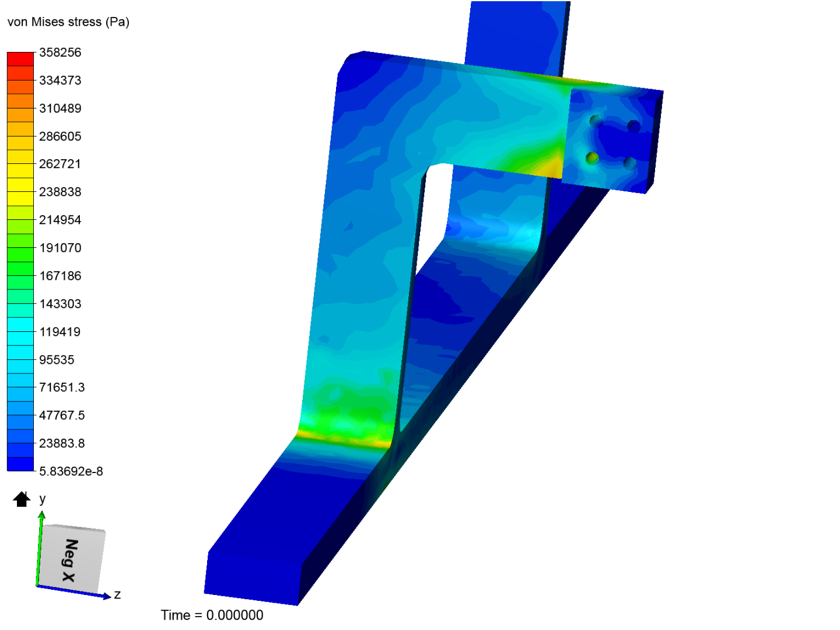Screen dimensions: 840x630
Task: Click the maximum legend value 358256
Action: pyautogui.click(x=60, y=52)
